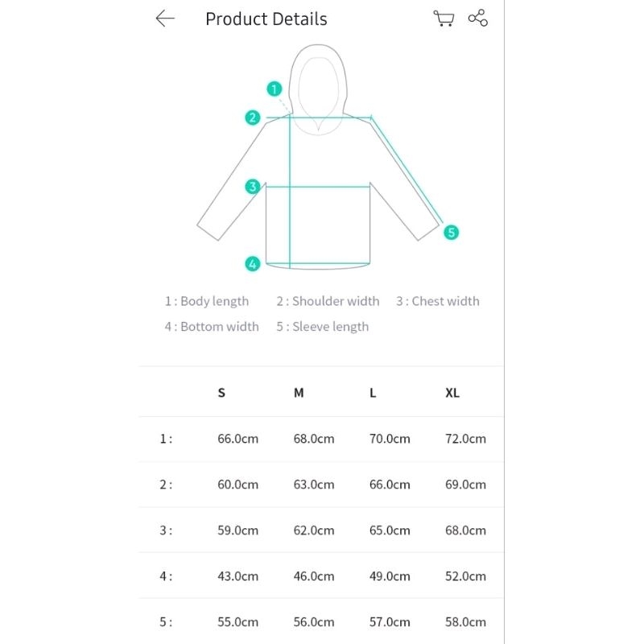The height and width of the screenshot is (644, 644).
Task: Click the bottom width marker 4
Action: coord(253,264)
